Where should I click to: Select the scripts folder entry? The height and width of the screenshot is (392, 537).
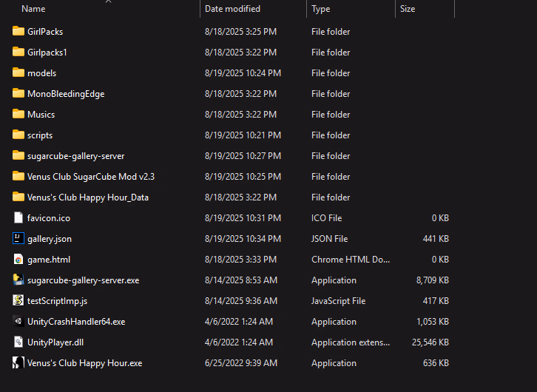(x=40, y=135)
